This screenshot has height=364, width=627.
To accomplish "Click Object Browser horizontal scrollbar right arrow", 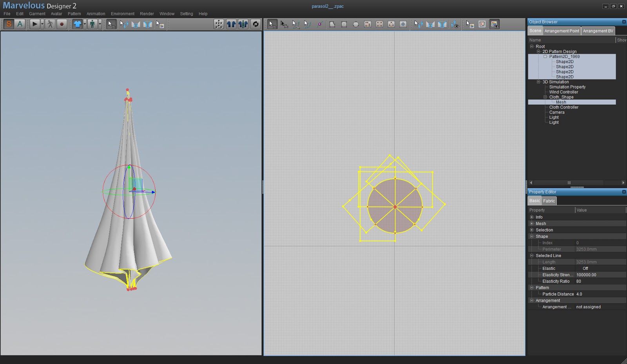I will pos(623,183).
